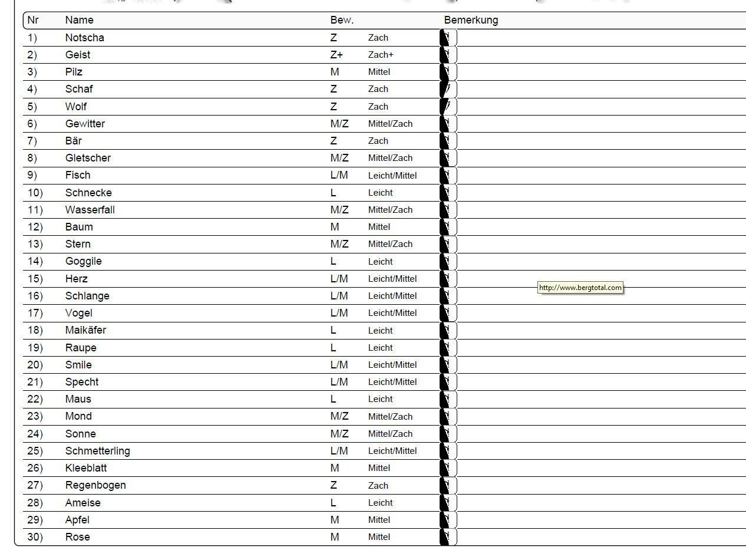Open the info icon in the Gewitter row
This screenshot has width=746, height=560.
coord(448,124)
